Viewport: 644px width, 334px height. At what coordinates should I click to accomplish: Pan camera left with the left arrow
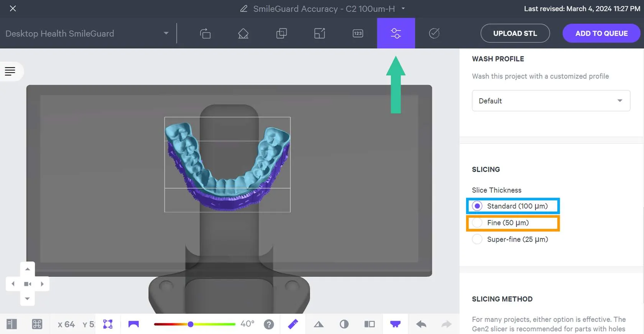click(13, 284)
